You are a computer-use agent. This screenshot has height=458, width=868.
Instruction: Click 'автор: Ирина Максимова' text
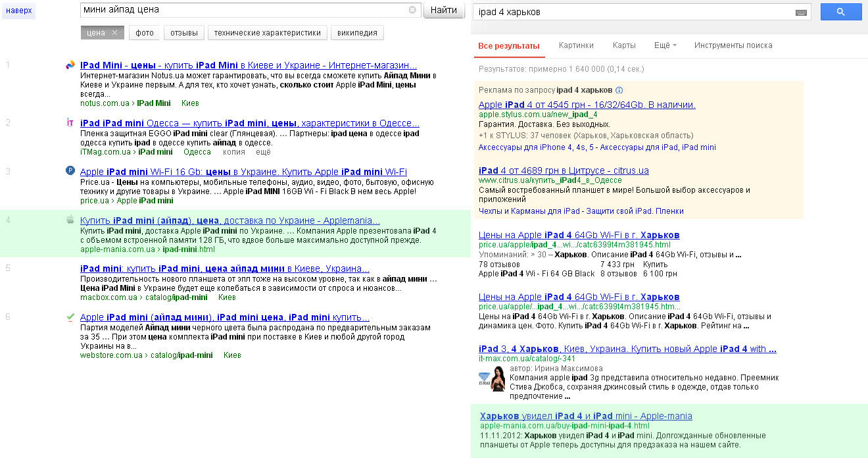(556, 369)
